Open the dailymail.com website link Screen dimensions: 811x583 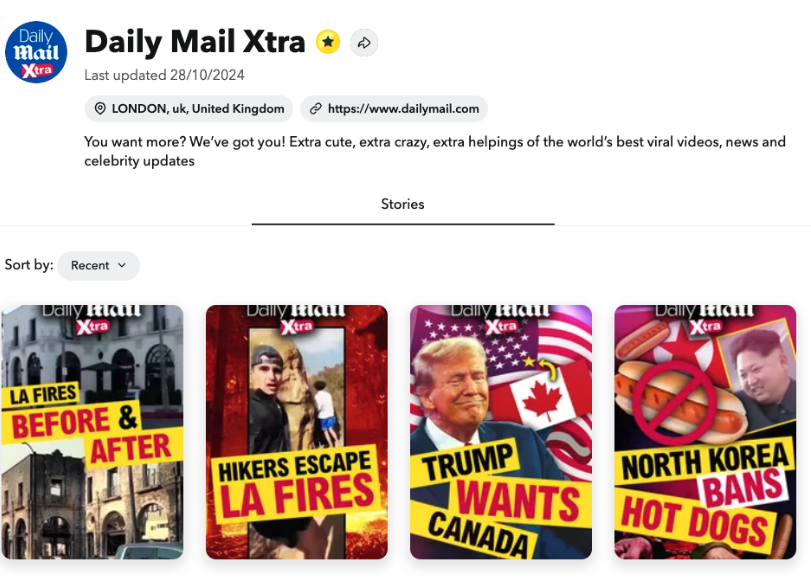click(394, 109)
